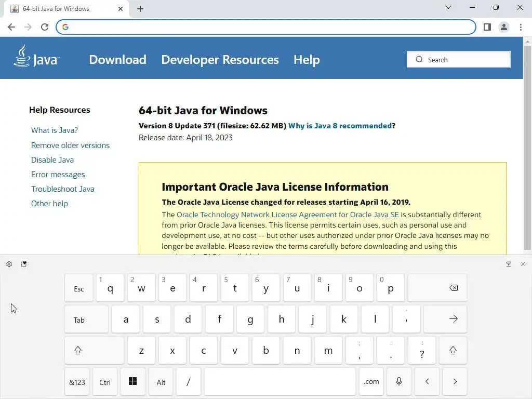Tap the e key
Image resolution: width=532 pixels, height=399 pixels.
172,288
